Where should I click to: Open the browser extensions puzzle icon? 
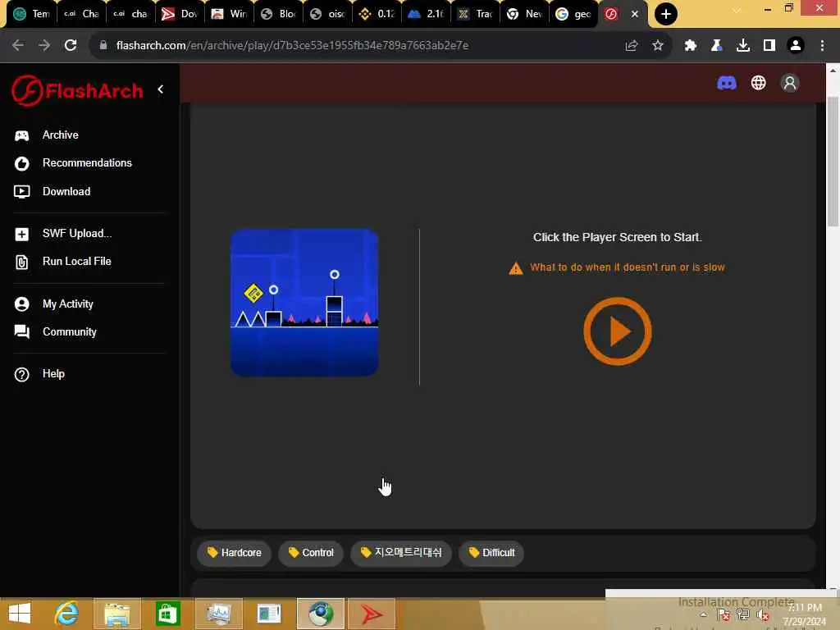(x=691, y=46)
